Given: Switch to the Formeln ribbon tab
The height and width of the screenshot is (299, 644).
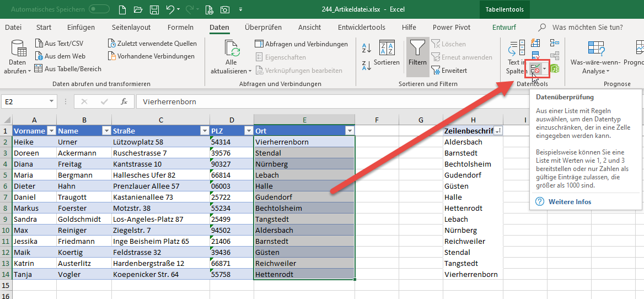Looking at the screenshot, I should [x=180, y=28].
